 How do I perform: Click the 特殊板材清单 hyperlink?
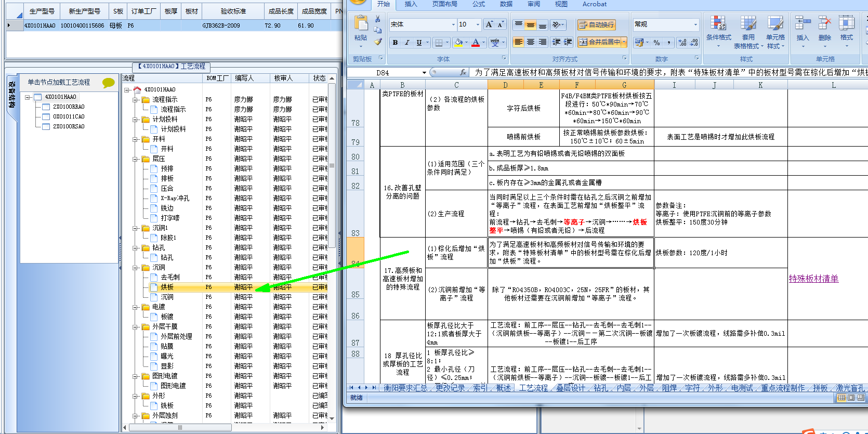pos(813,279)
